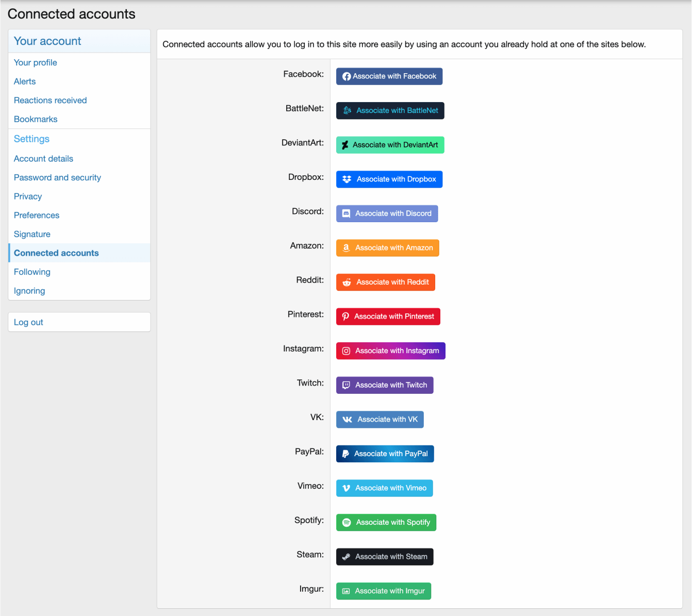The height and width of the screenshot is (616, 692).
Task: Go to the Preferences page
Action: [x=37, y=215]
